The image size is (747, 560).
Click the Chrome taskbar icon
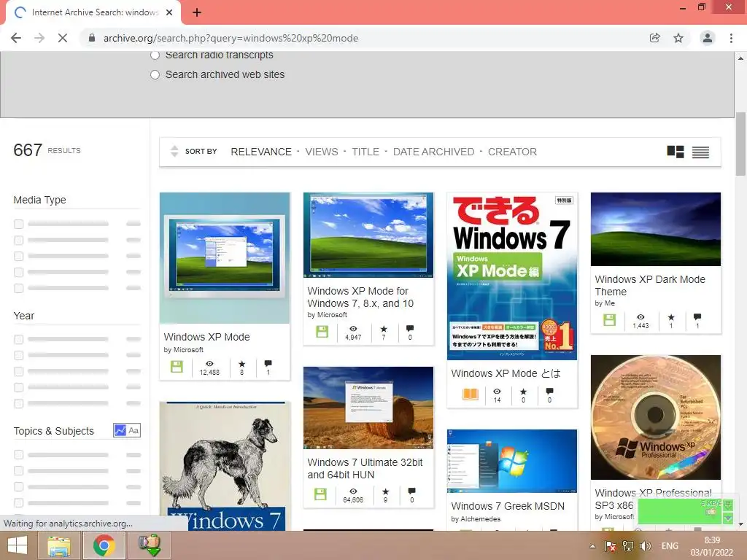104,545
